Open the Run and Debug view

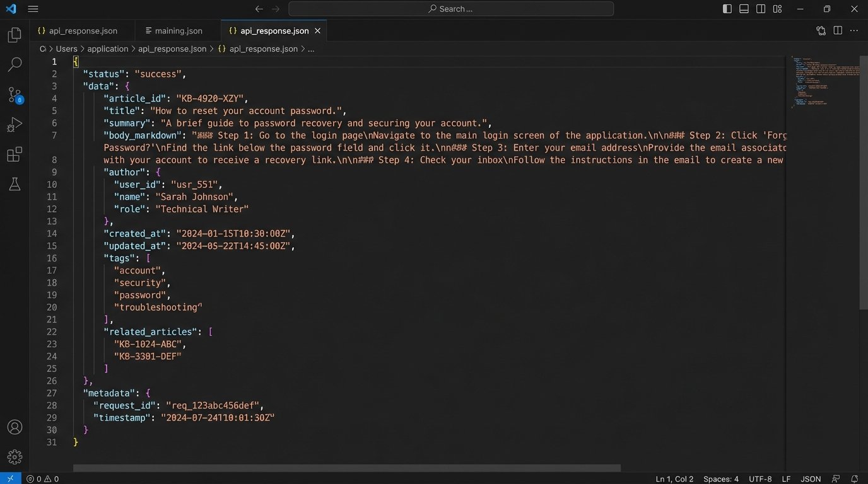tap(14, 124)
